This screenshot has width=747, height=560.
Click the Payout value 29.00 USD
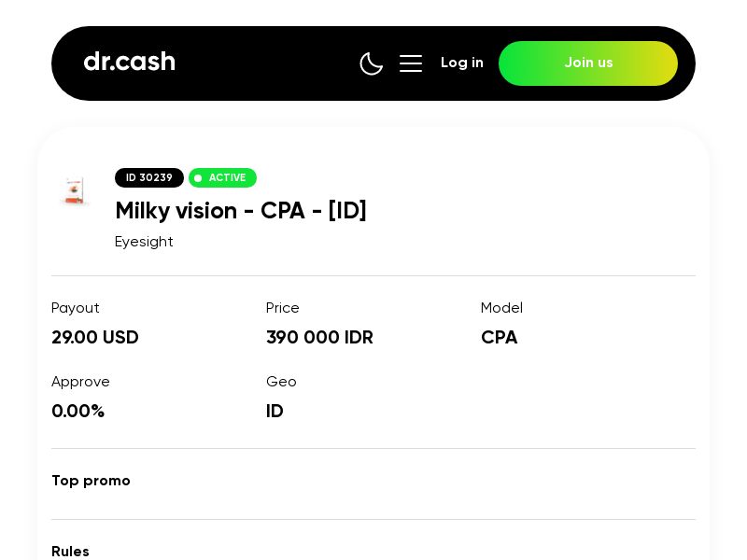pyautogui.click(x=94, y=337)
